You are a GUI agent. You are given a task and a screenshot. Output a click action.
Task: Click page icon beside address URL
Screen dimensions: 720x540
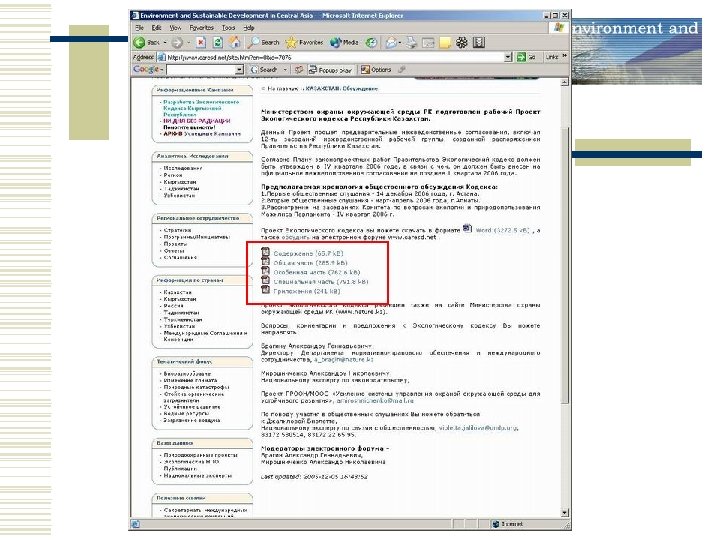pyautogui.click(x=161, y=57)
